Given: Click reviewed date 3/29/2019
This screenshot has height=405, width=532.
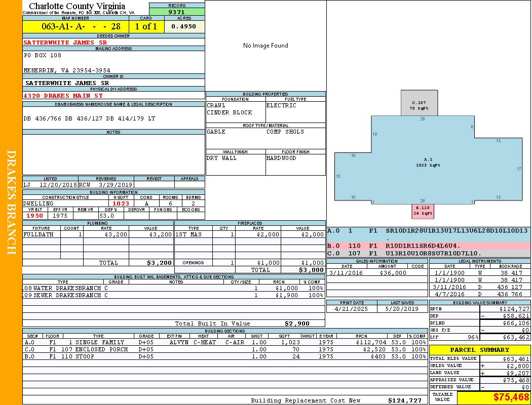Looking at the screenshot, I should (x=116, y=185).
